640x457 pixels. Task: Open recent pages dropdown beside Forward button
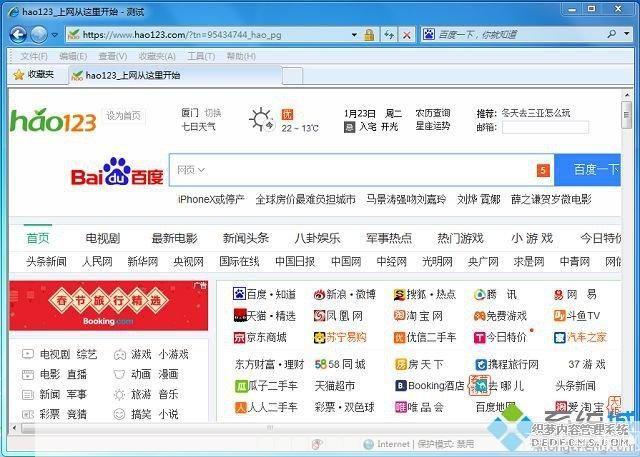[54, 35]
